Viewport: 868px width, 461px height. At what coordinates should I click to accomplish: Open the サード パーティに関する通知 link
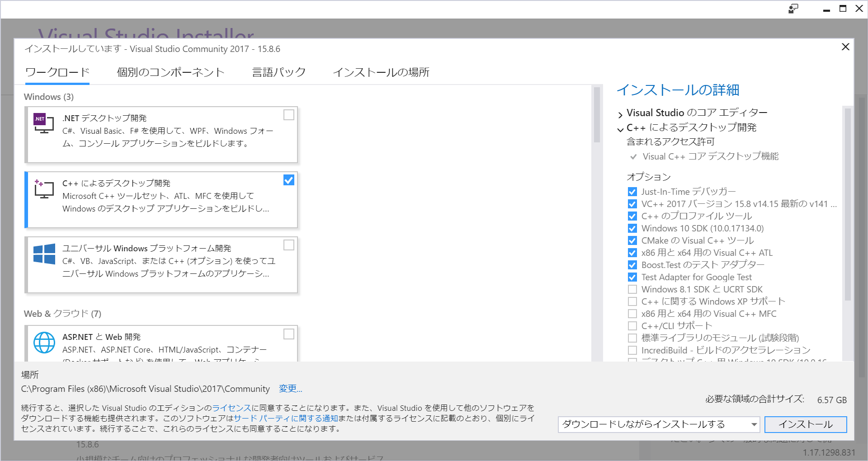pos(286,419)
